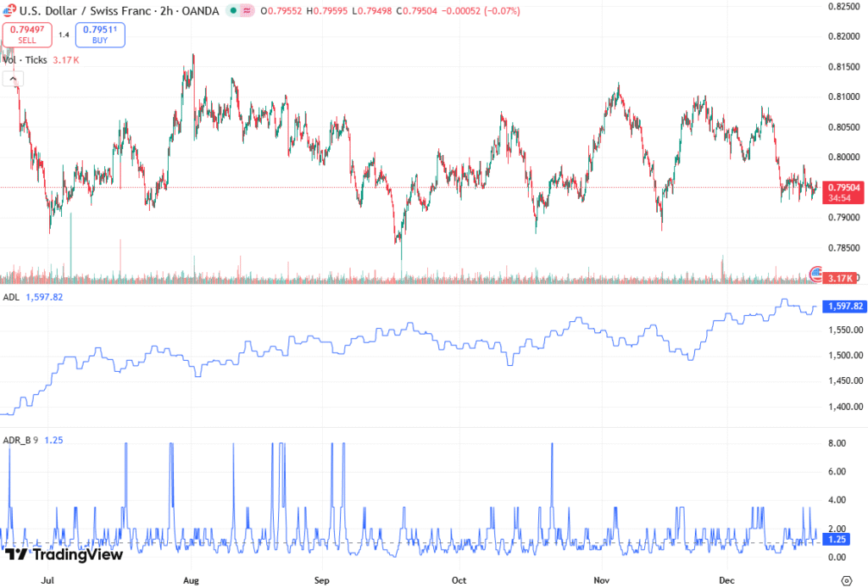Collapse the indicator legend with chevron arrow

point(13,79)
